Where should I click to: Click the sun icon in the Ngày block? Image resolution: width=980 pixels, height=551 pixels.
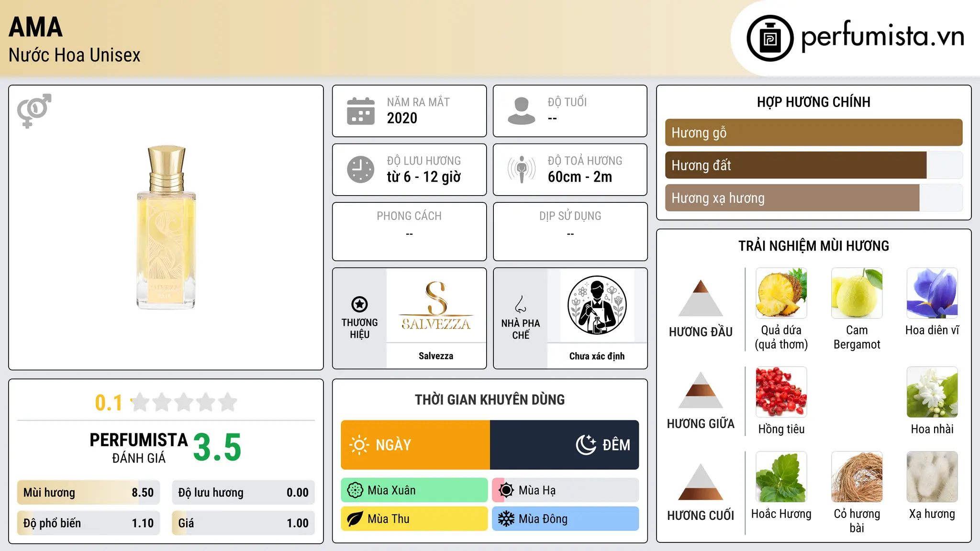click(359, 445)
